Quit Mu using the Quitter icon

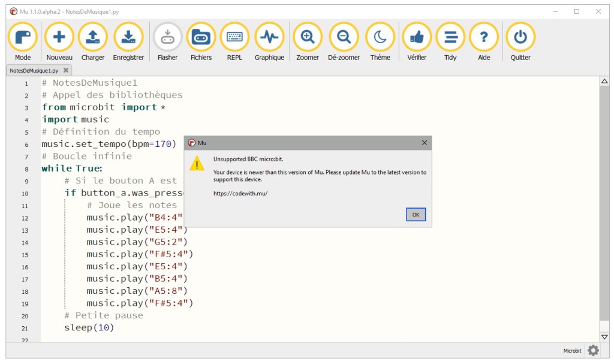[520, 38]
